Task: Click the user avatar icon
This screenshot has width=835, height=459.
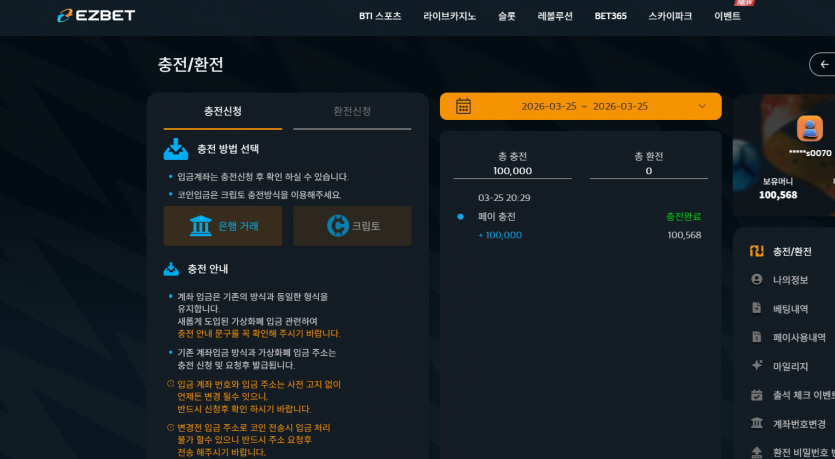Action: [809, 128]
